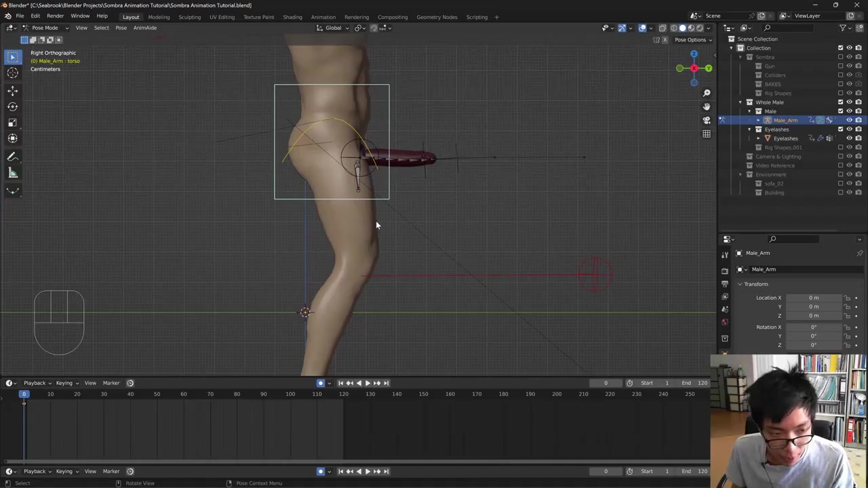
Task: Open the Pose menu in viewport header
Action: [121, 28]
